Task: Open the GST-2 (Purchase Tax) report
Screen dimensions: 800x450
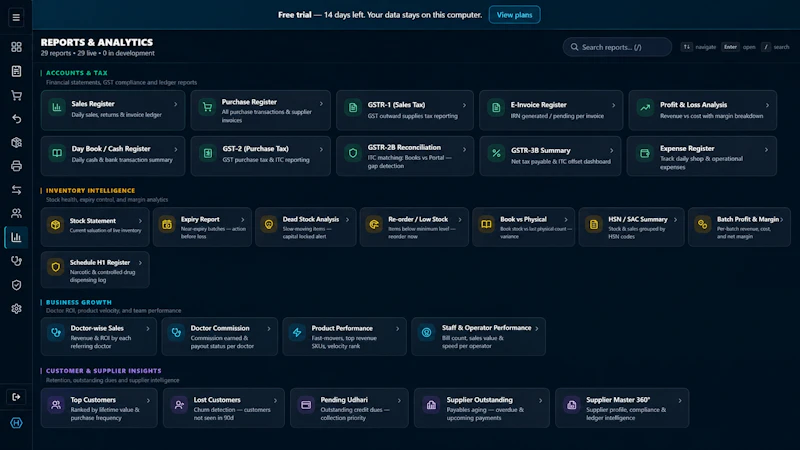Action: tap(260, 156)
